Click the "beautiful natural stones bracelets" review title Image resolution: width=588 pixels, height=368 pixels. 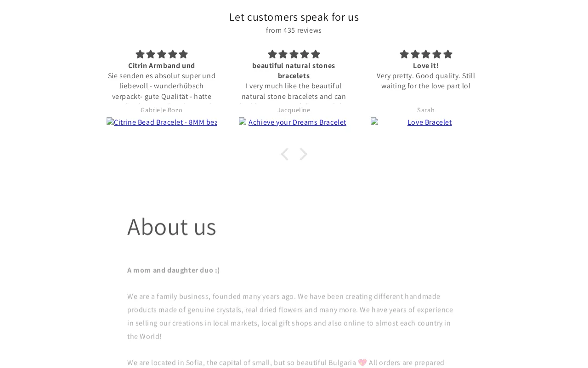(x=294, y=70)
